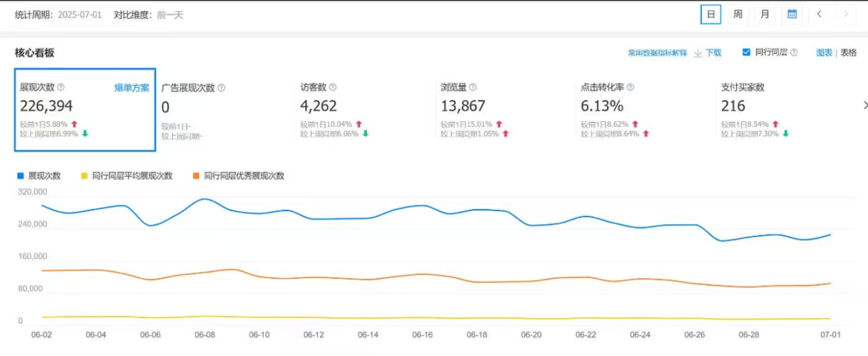
Task: Click orange 同行同层优秀展现次数 legend swatch
Action: (196, 176)
